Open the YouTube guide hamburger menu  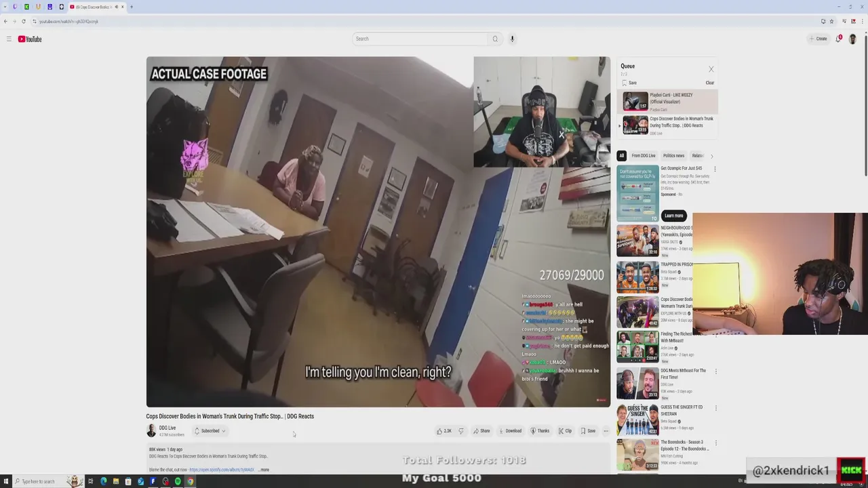(9, 39)
